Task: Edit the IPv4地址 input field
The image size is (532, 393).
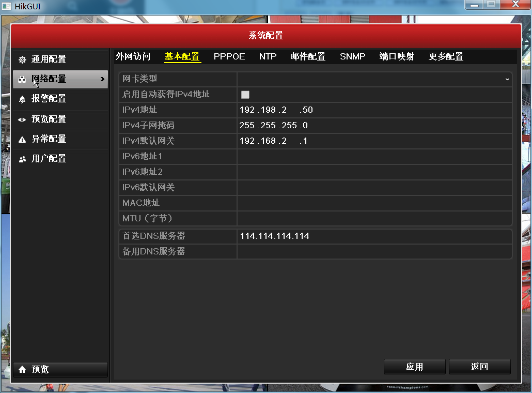Action: [310, 110]
